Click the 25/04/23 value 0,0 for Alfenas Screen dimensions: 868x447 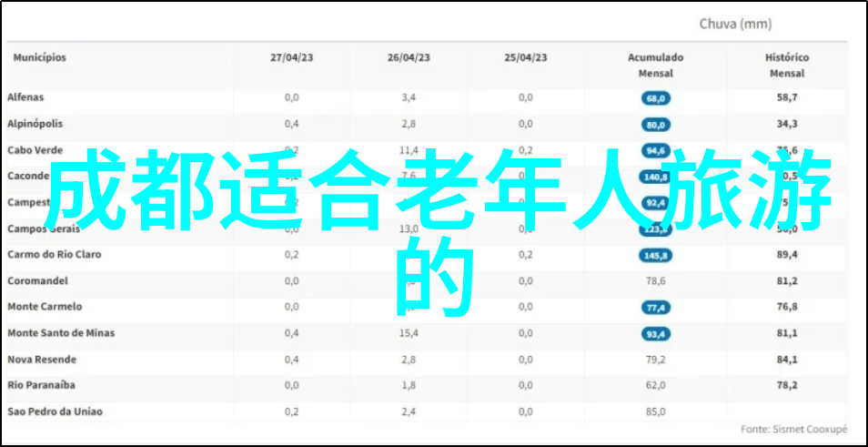coord(526,97)
